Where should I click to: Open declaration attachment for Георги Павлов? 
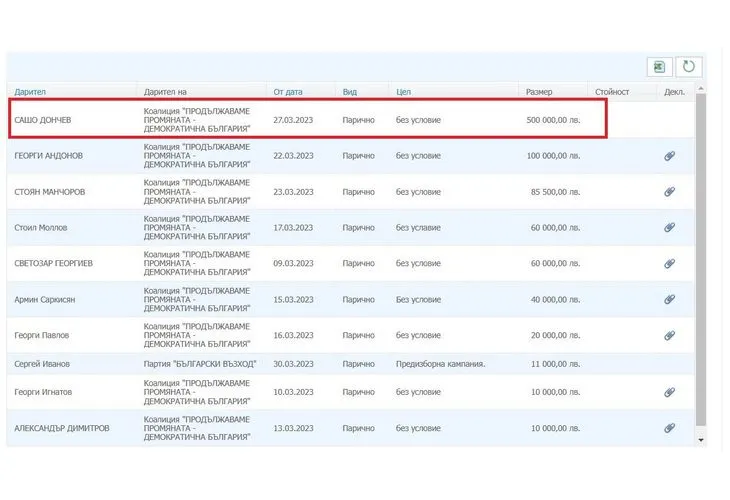670,336
